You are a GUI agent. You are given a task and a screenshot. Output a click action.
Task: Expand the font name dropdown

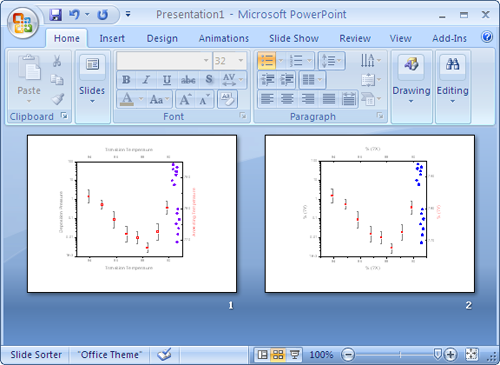pos(206,61)
